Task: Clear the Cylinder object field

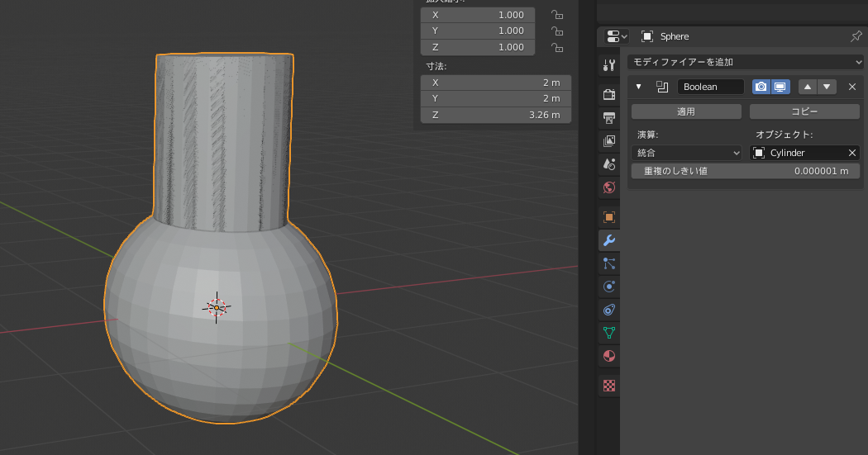Action: 852,153
